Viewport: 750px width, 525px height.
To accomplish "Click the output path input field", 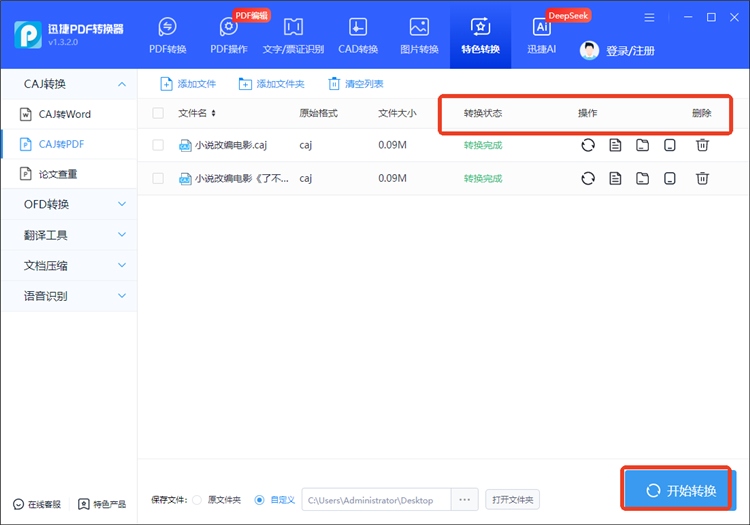I will (x=376, y=499).
